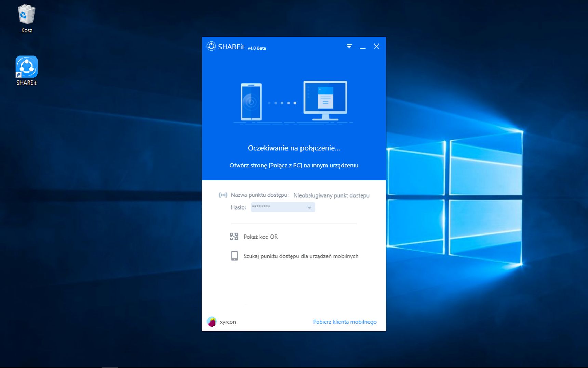Screen dimensions: 588x368
Task: Click the computer monitor illustration in SHAREit
Action: (x=325, y=101)
